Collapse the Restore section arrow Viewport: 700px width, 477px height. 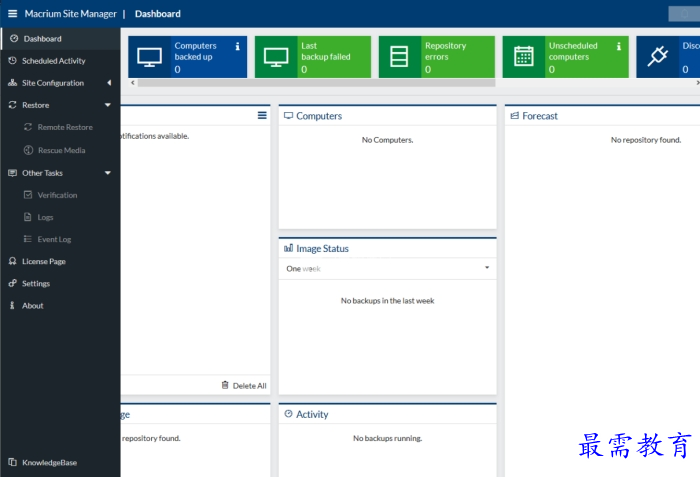(x=108, y=105)
